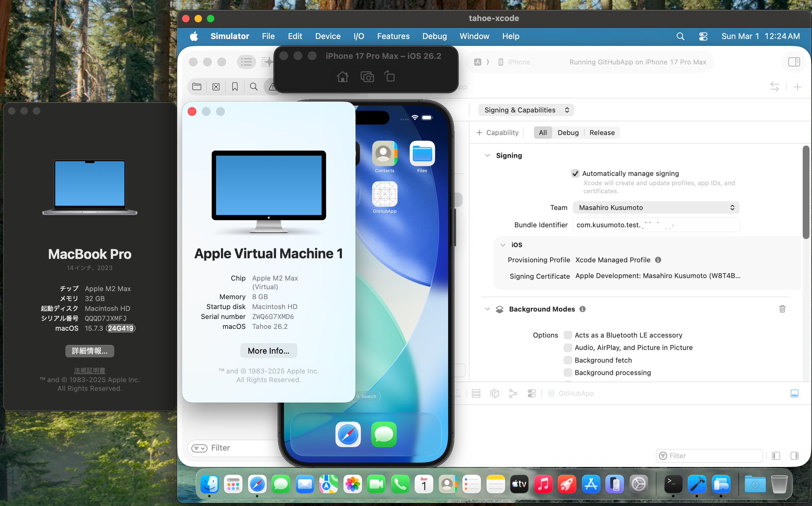Open the source control navigator icon

tap(216, 87)
